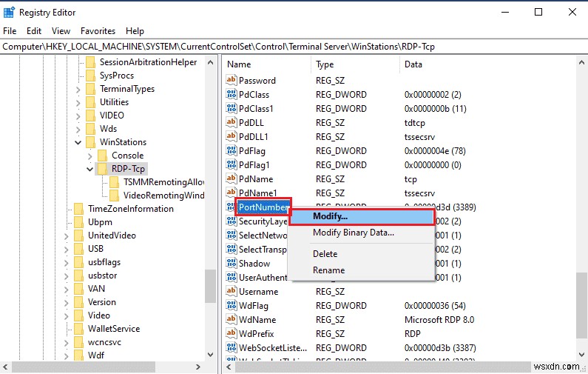This screenshot has height=374, width=588.
Task: Click the RDP-Tcp folder icon
Action: (102, 169)
